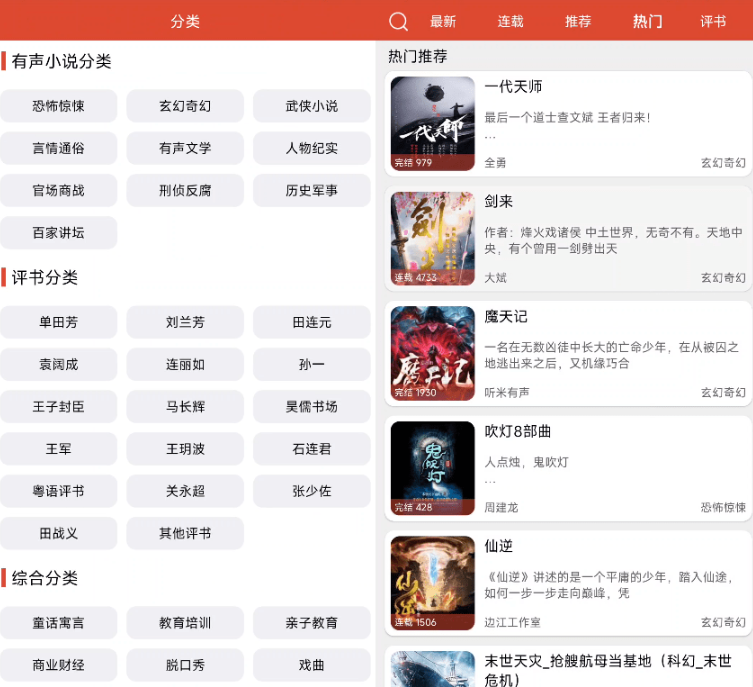Open the 昊儒书场 category
The image size is (753, 687).
click(x=312, y=407)
